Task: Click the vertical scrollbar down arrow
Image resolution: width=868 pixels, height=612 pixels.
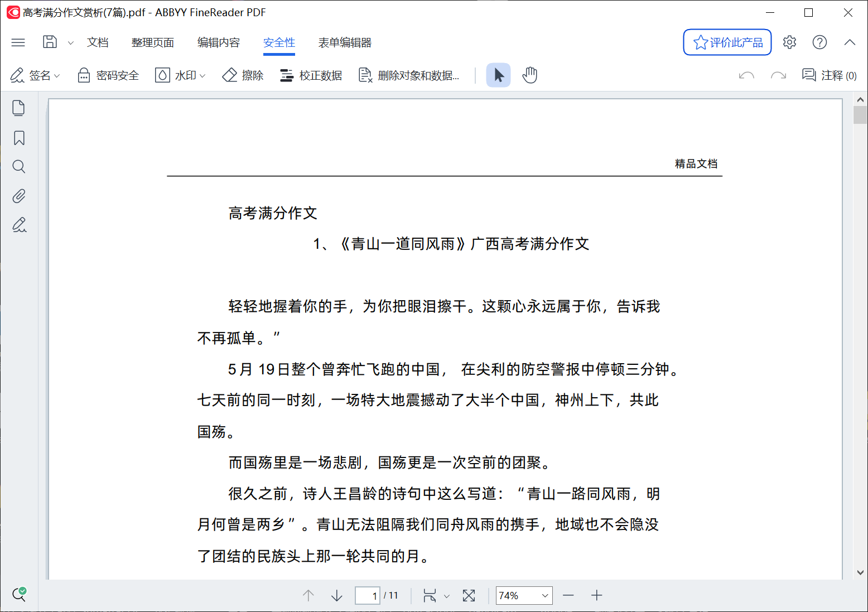Action: point(860,572)
